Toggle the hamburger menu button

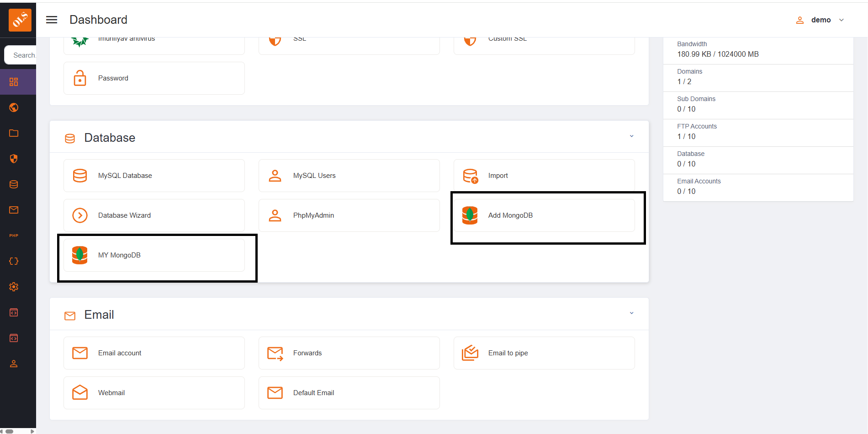click(x=52, y=20)
